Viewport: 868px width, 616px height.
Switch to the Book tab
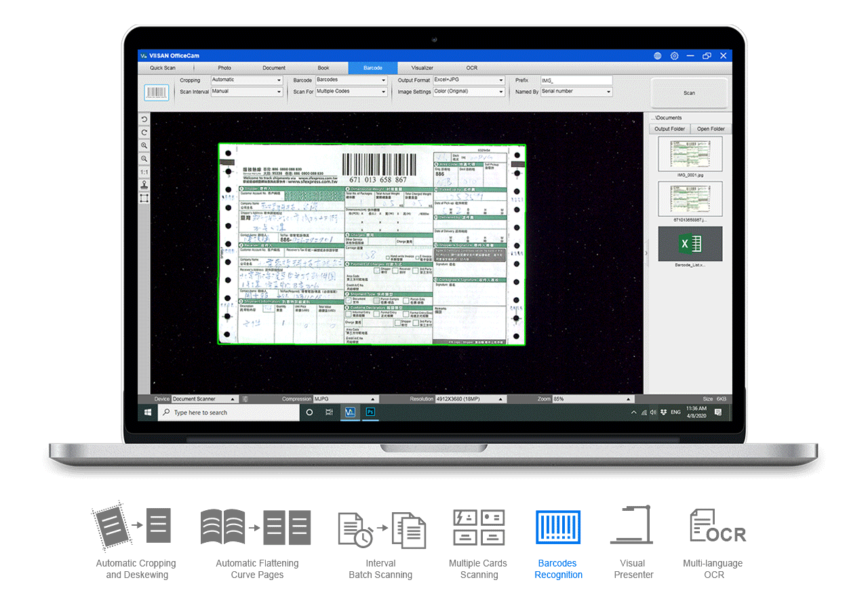(323, 68)
